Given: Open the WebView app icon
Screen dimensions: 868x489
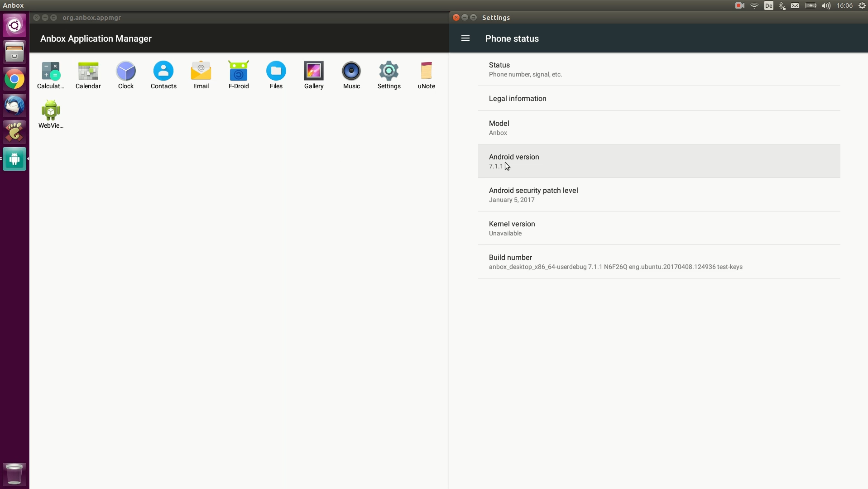Looking at the screenshot, I should pos(51,115).
